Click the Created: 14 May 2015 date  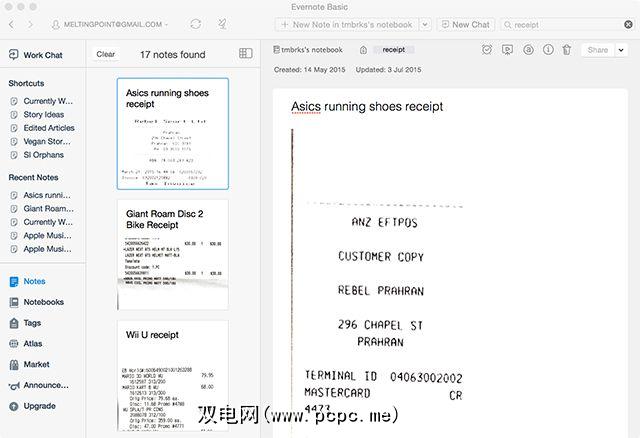tap(310, 70)
